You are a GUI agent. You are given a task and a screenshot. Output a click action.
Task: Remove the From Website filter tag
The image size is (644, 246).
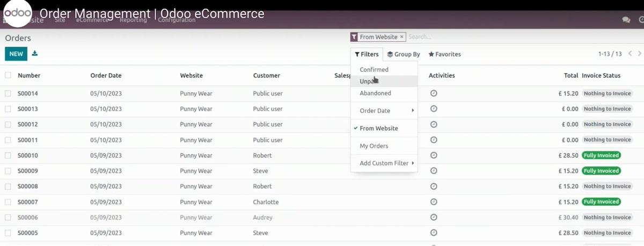click(x=401, y=37)
